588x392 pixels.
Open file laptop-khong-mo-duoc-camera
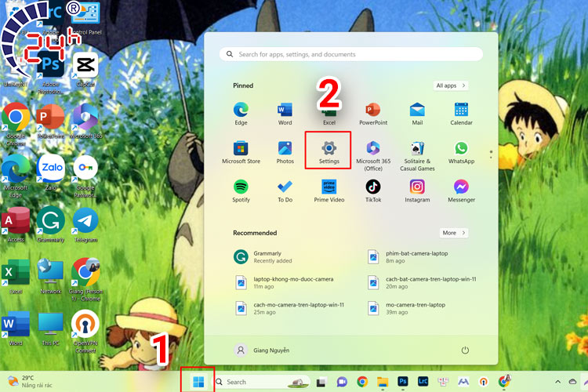[x=284, y=282]
